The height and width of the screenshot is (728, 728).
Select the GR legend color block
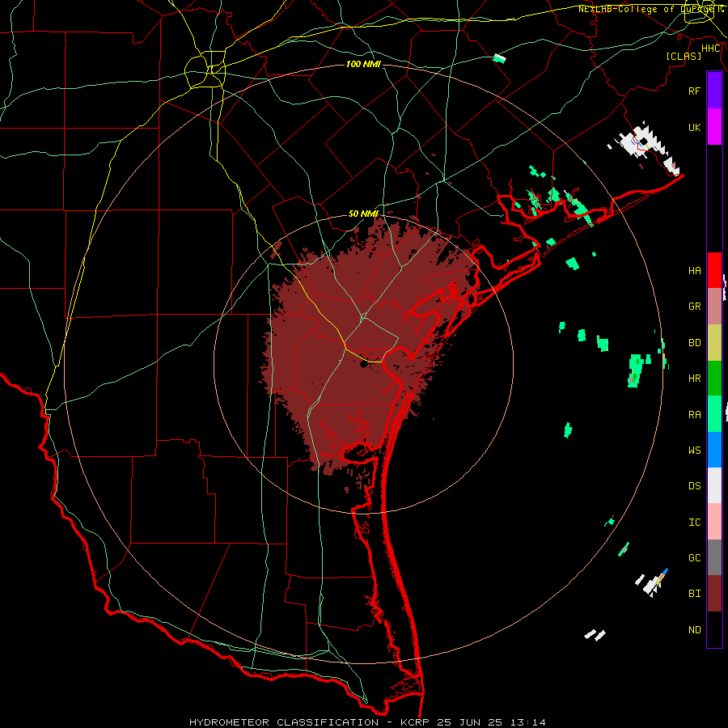pos(714,306)
